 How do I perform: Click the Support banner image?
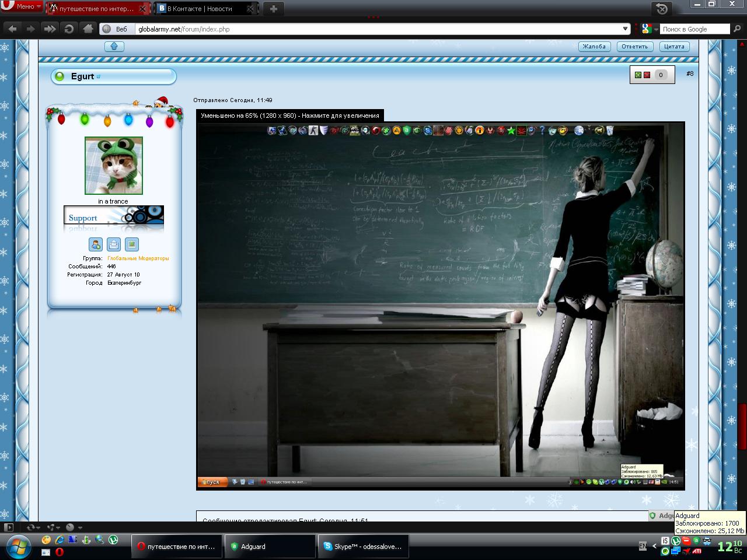114,215
